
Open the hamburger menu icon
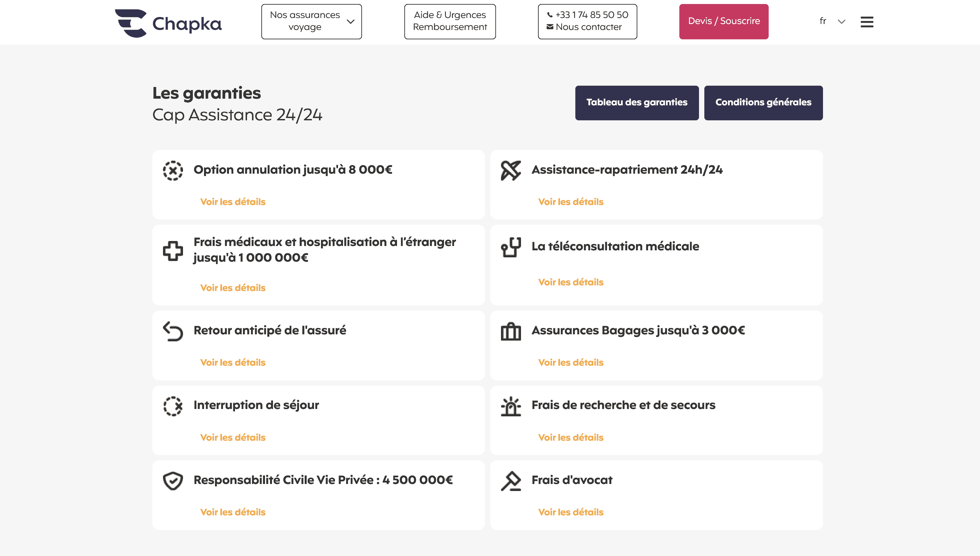[867, 22]
